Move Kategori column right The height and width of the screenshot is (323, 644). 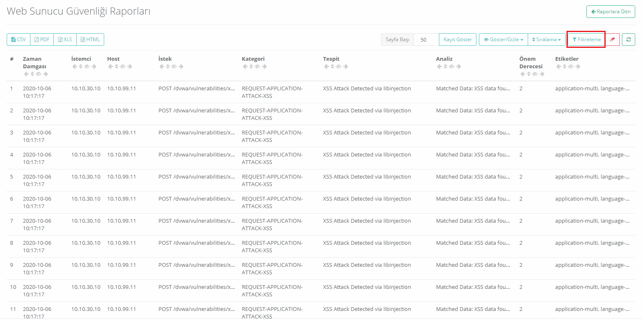click(264, 67)
